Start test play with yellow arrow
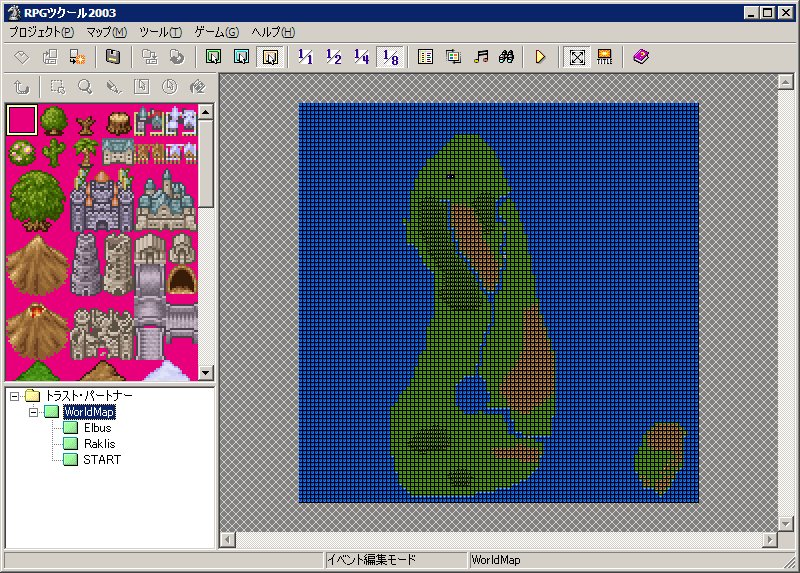 pyautogui.click(x=540, y=57)
